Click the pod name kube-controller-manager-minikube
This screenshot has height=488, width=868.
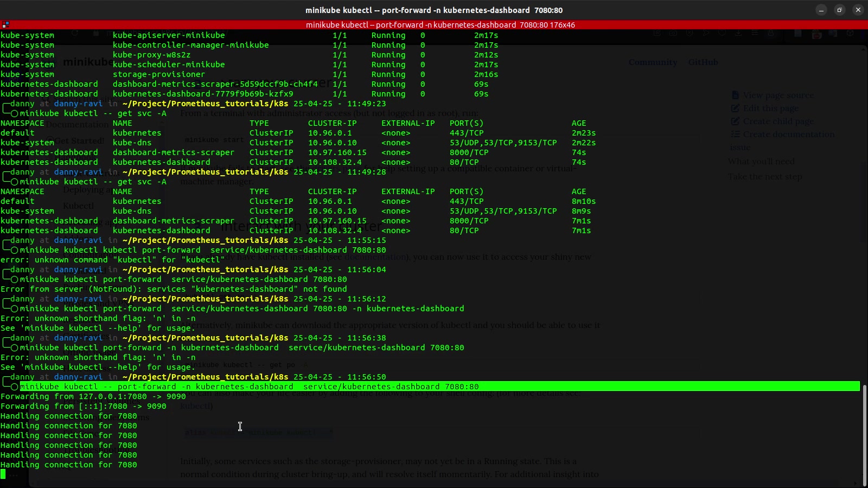tap(191, 45)
